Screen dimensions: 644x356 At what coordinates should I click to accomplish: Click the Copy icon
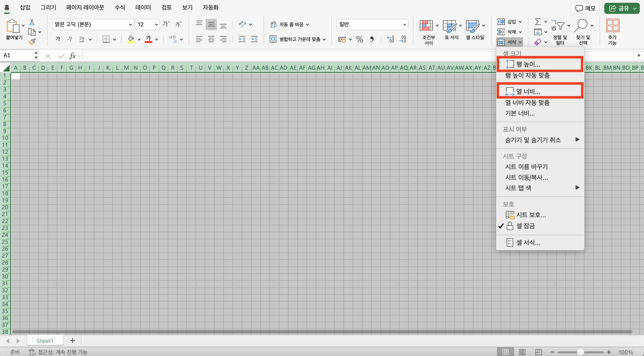pos(32,32)
